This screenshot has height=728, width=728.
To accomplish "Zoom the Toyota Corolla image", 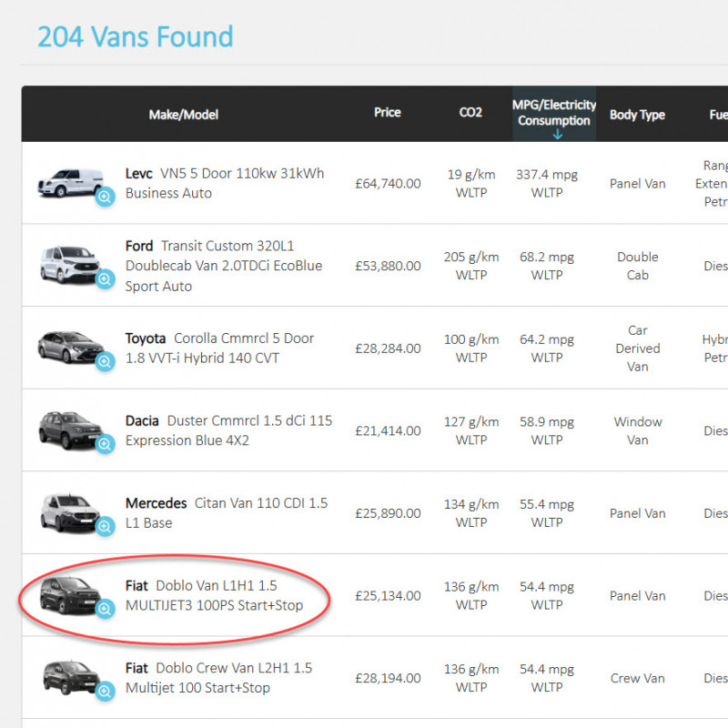I will click(x=105, y=361).
